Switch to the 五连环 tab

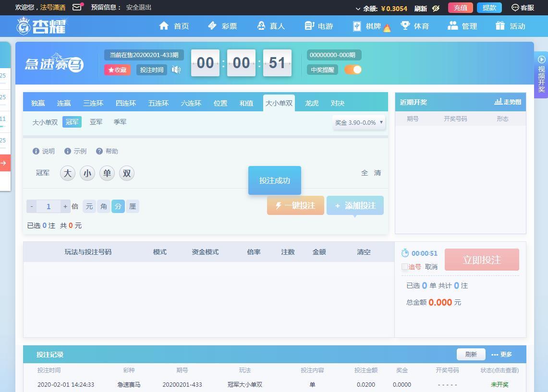click(x=158, y=103)
